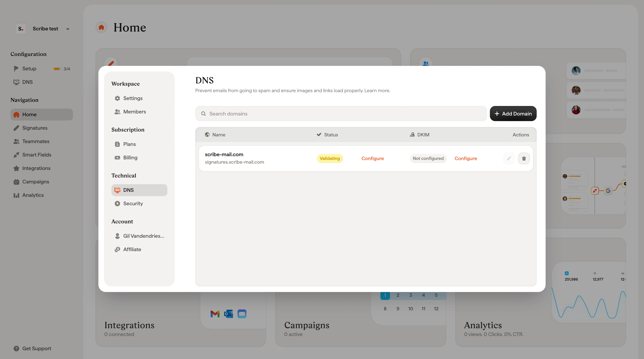
Task: Open Signatures in the navigation sidebar
Action: point(42,128)
